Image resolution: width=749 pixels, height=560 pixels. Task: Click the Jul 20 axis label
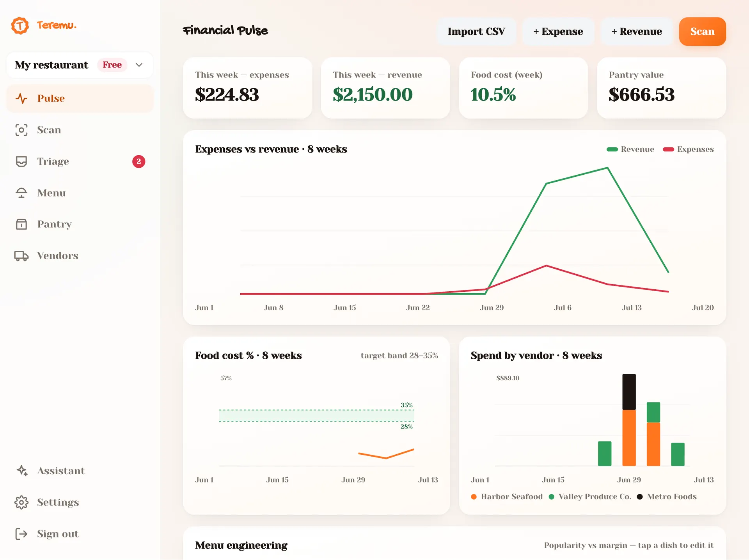coord(703,308)
